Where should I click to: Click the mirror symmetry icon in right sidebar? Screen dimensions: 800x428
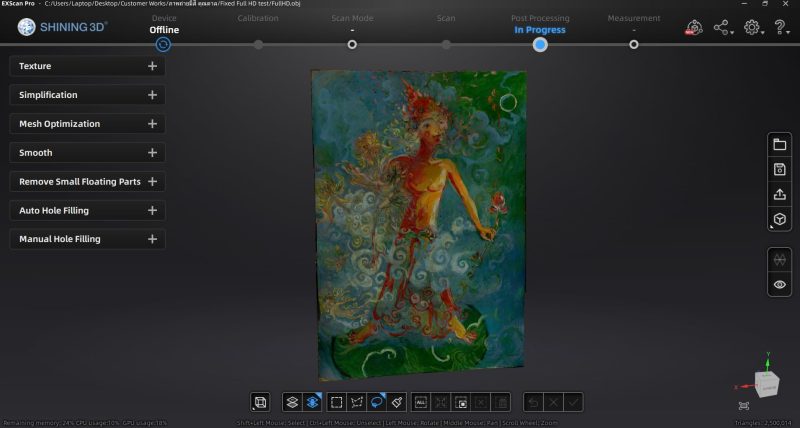pyautogui.click(x=780, y=260)
